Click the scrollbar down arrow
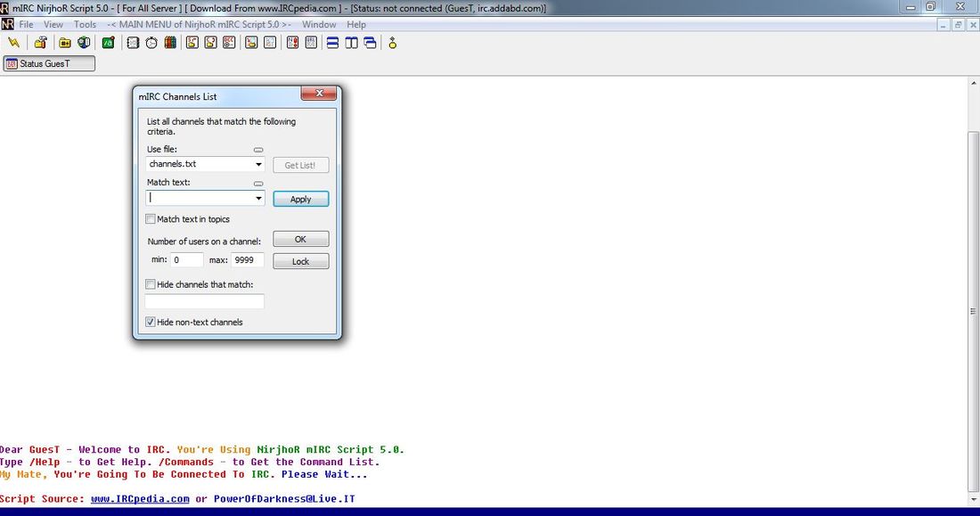The width and height of the screenshot is (980, 516). pos(974,500)
